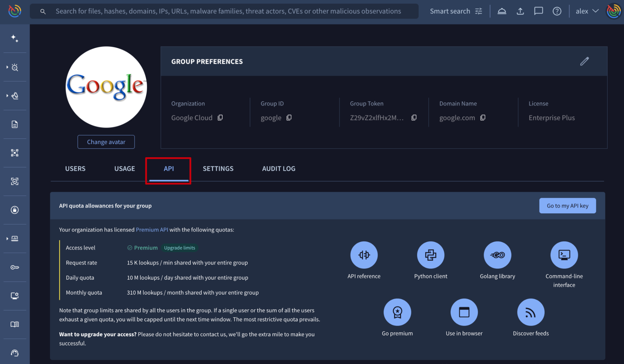Viewport: 624px width, 364px height.
Task: Click the Upgrade limits badge
Action: point(179,248)
